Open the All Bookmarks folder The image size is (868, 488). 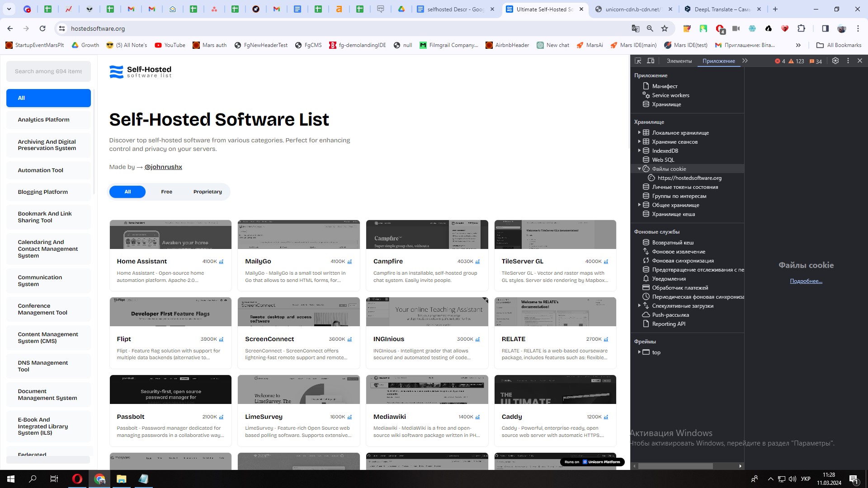click(x=839, y=45)
